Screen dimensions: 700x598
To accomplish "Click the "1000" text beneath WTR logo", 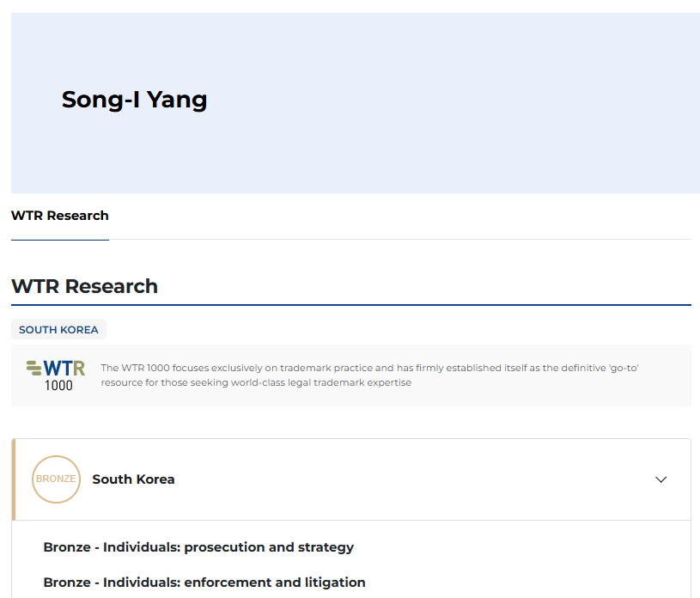I will pyautogui.click(x=59, y=386).
